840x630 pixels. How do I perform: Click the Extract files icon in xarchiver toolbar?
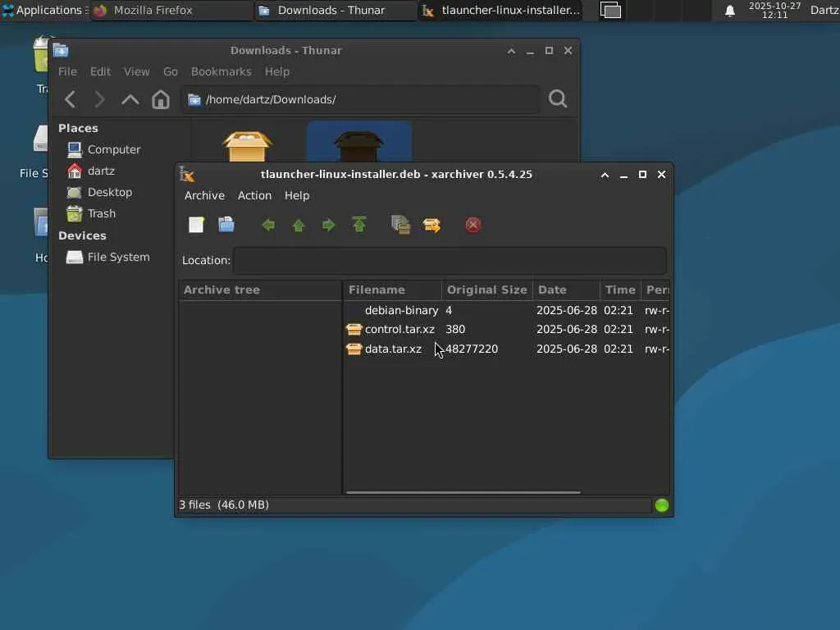click(x=431, y=225)
